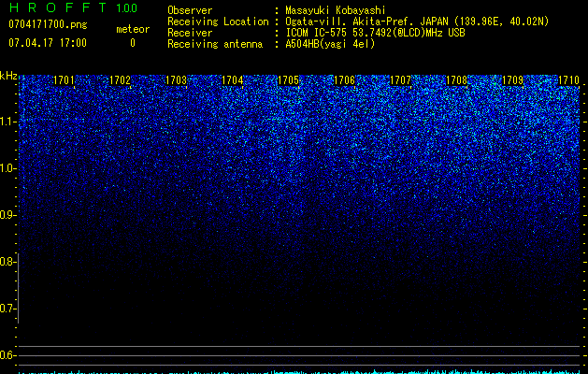Click the 1.1 kHz frequency tick label
Image resolution: width=588 pixels, height=374 pixels.
click(7, 122)
